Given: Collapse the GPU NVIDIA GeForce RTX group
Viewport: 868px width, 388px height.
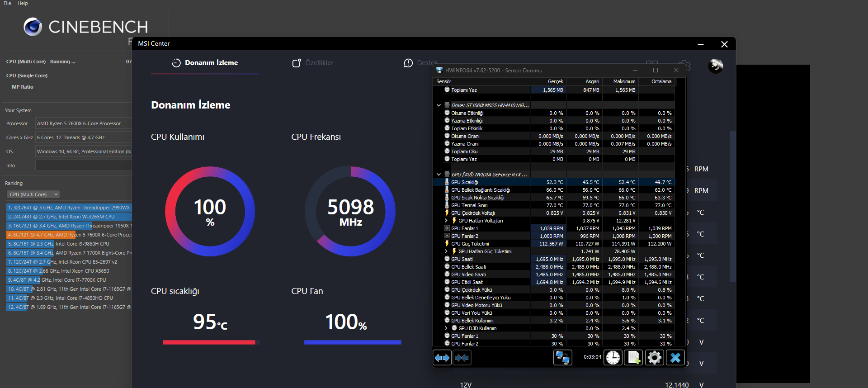Looking at the screenshot, I should pos(439,174).
